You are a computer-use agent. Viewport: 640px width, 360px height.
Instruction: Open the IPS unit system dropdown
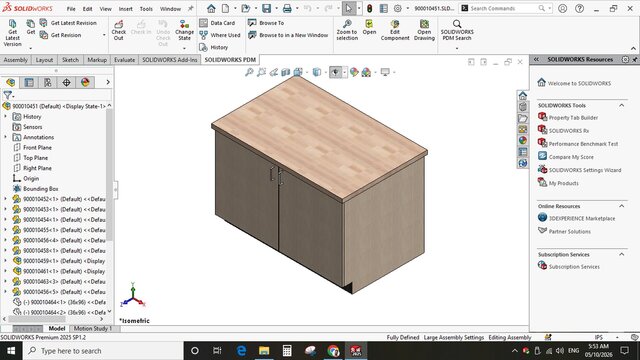tap(617, 338)
